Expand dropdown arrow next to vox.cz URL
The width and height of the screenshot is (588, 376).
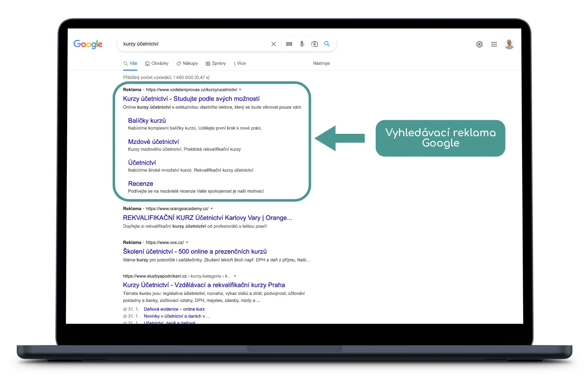(187, 242)
